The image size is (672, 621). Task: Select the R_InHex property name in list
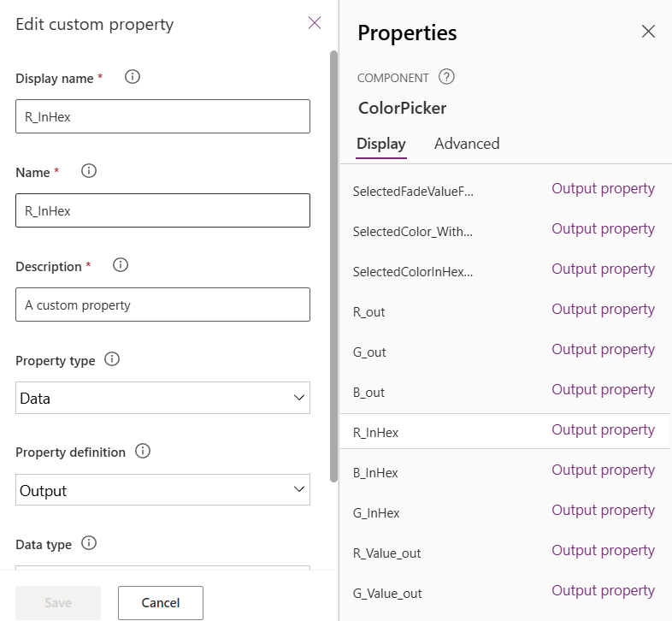pos(375,433)
